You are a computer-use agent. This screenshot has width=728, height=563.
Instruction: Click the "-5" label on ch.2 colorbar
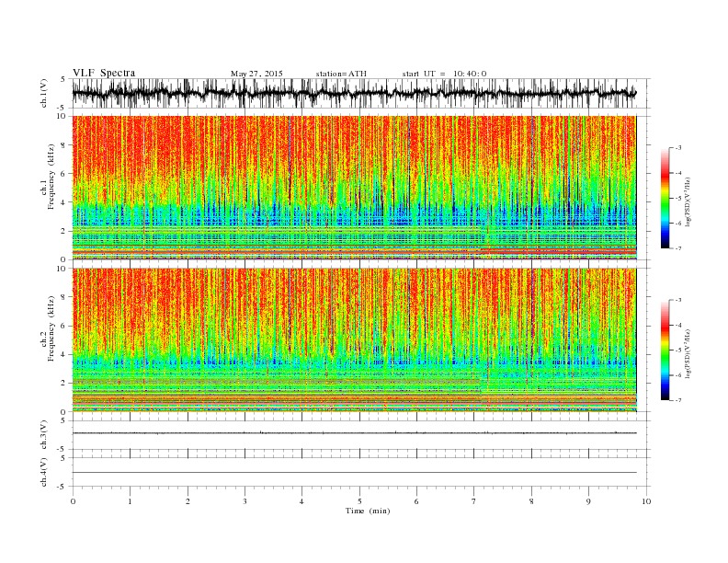[x=677, y=350]
